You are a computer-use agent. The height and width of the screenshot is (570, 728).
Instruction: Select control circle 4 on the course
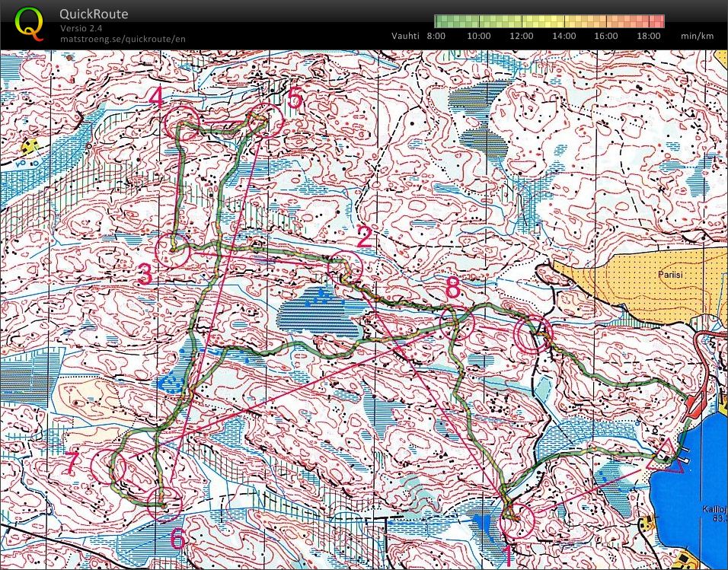[x=183, y=122]
